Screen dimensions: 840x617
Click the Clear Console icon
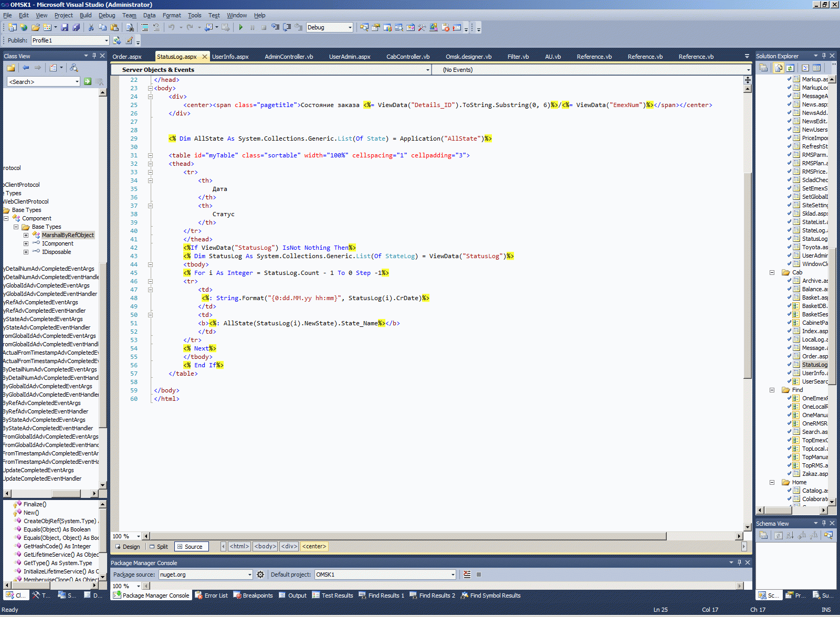[x=467, y=575]
